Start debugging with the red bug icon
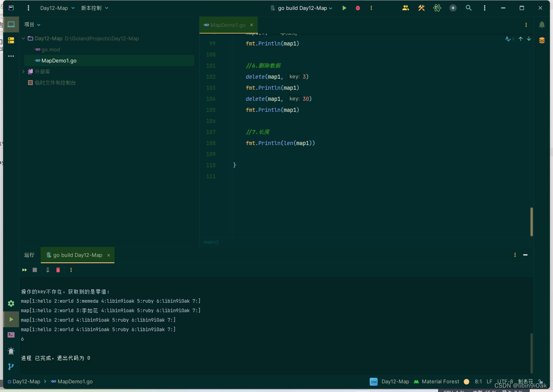The image size is (553, 392). point(358,8)
